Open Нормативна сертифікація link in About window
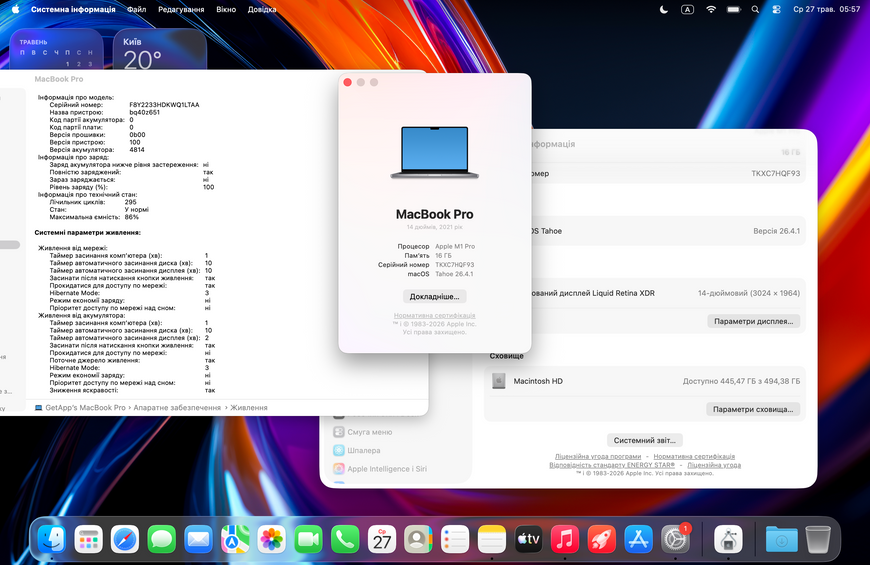Screen dimensions: 870x565 pos(434,315)
